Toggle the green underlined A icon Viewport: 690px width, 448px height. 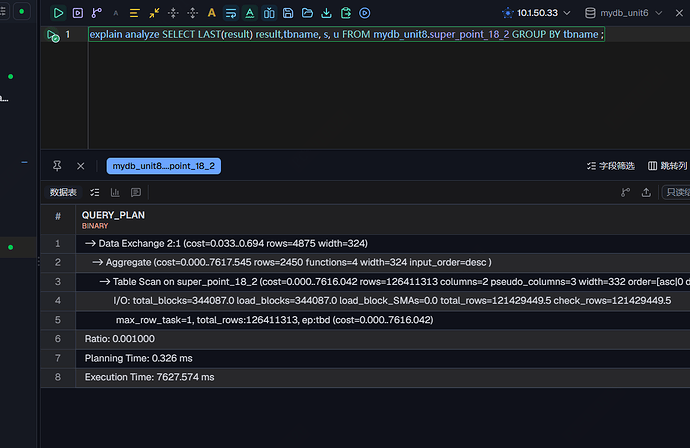250,13
